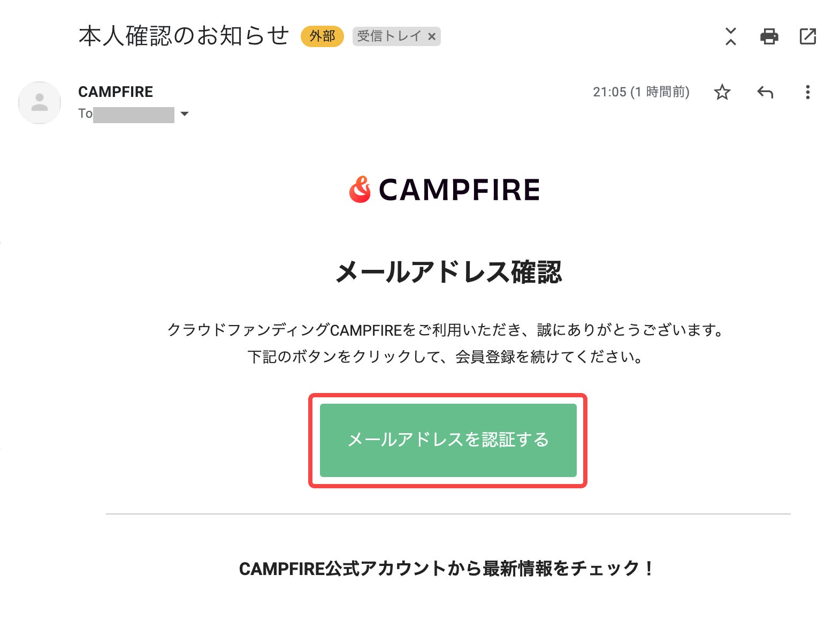Image resolution: width=840 pixels, height=620 pixels.
Task: Click the sender's profile avatar
Action: pos(40,102)
